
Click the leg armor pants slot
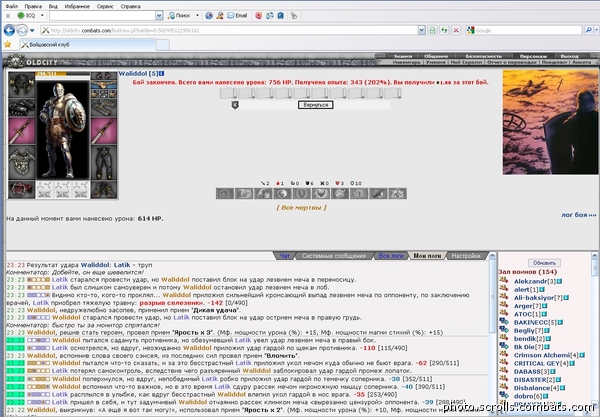click(x=104, y=162)
